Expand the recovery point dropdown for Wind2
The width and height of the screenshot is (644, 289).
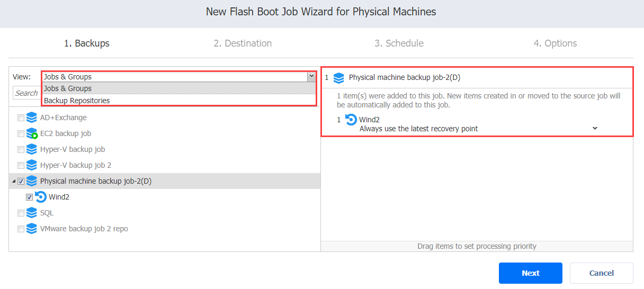595,128
